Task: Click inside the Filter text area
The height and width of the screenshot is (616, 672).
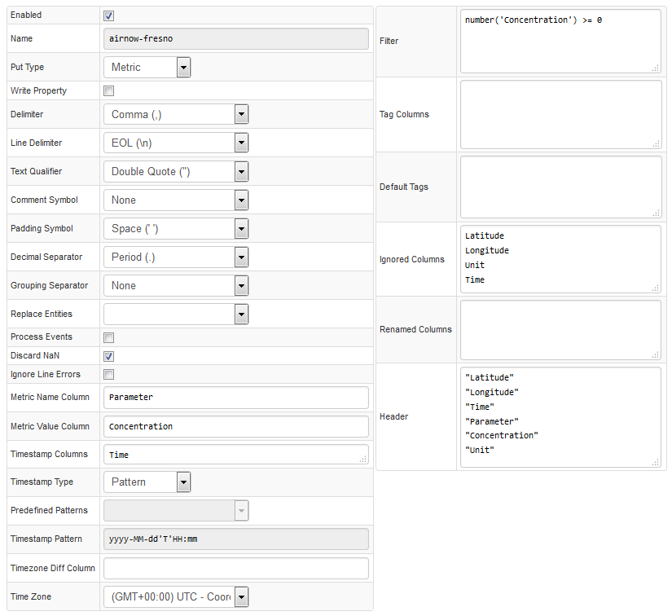Action: point(560,42)
